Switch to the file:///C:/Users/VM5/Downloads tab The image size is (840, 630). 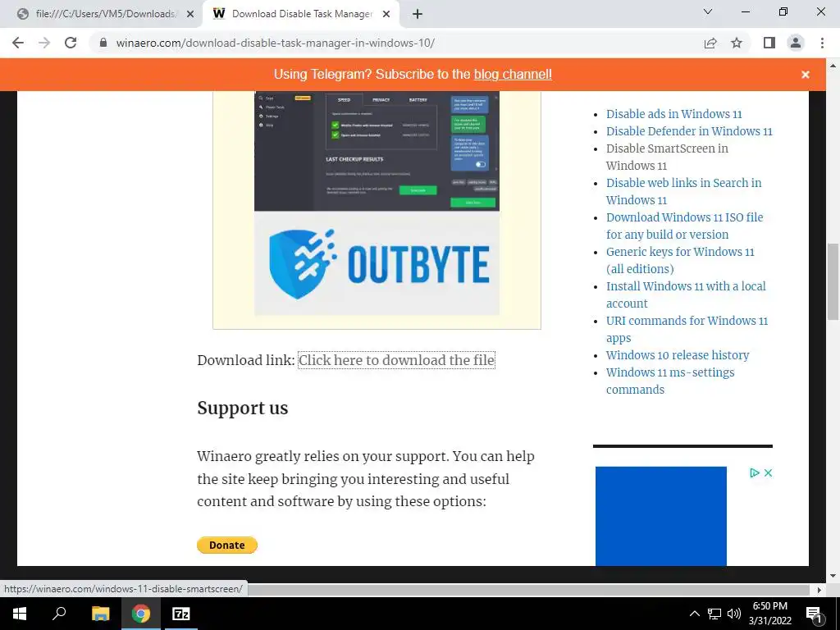(105, 14)
